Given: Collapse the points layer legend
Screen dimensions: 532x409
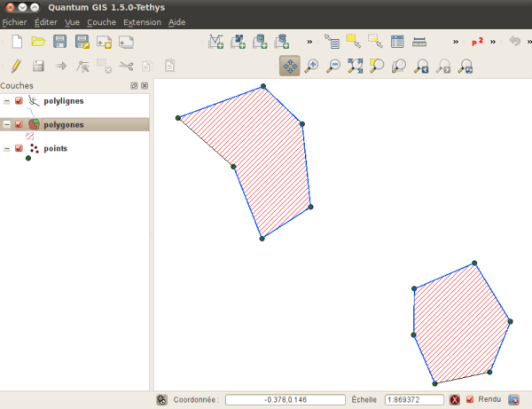Looking at the screenshot, I should point(7,149).
